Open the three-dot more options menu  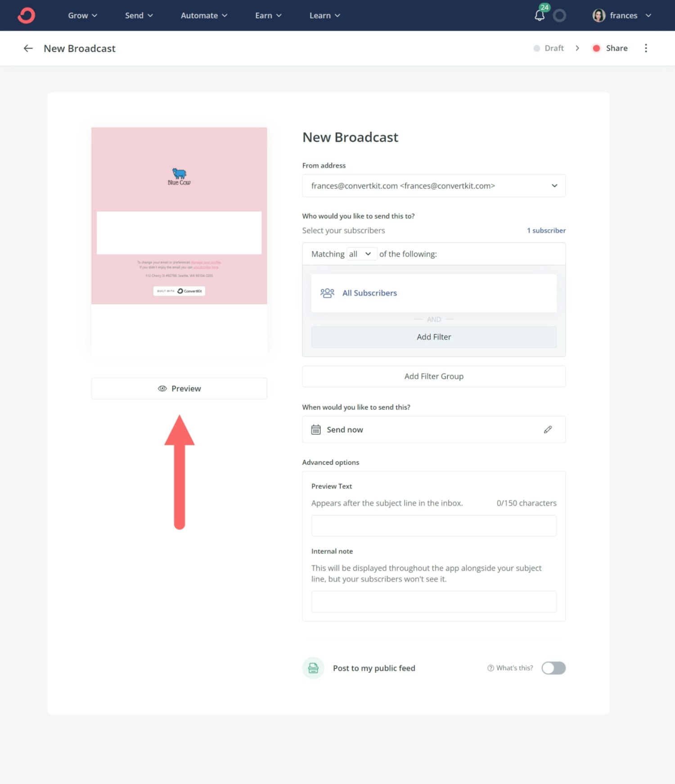click(646, 48)
